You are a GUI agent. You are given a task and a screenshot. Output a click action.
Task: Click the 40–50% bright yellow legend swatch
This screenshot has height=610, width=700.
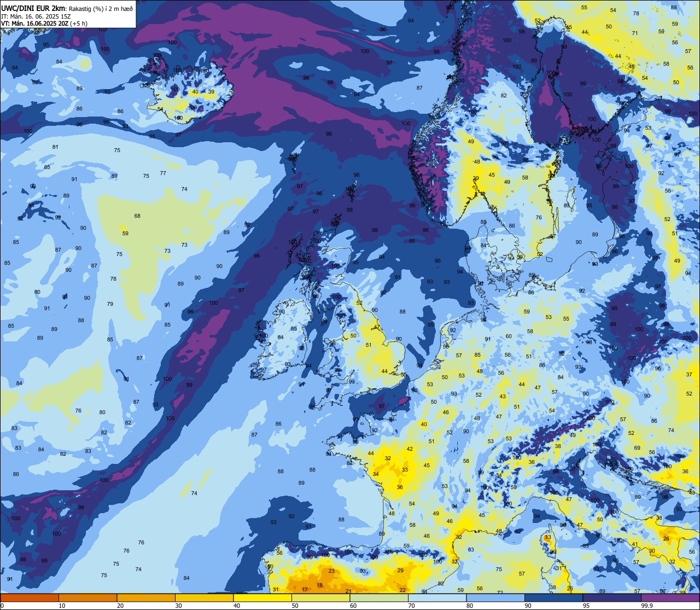(262, 597)
